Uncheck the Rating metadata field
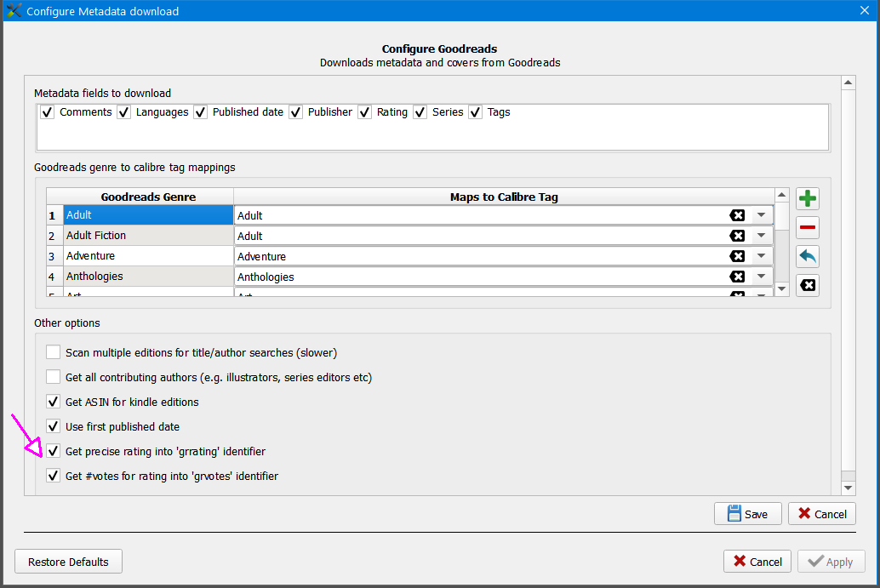Screen dimensions: 880x588 (x=365, y=112)
